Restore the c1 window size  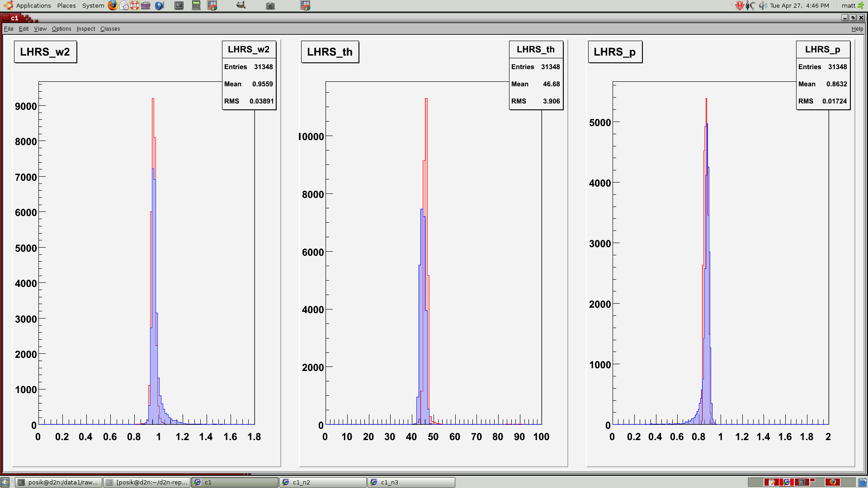click(x=853, y=18)
